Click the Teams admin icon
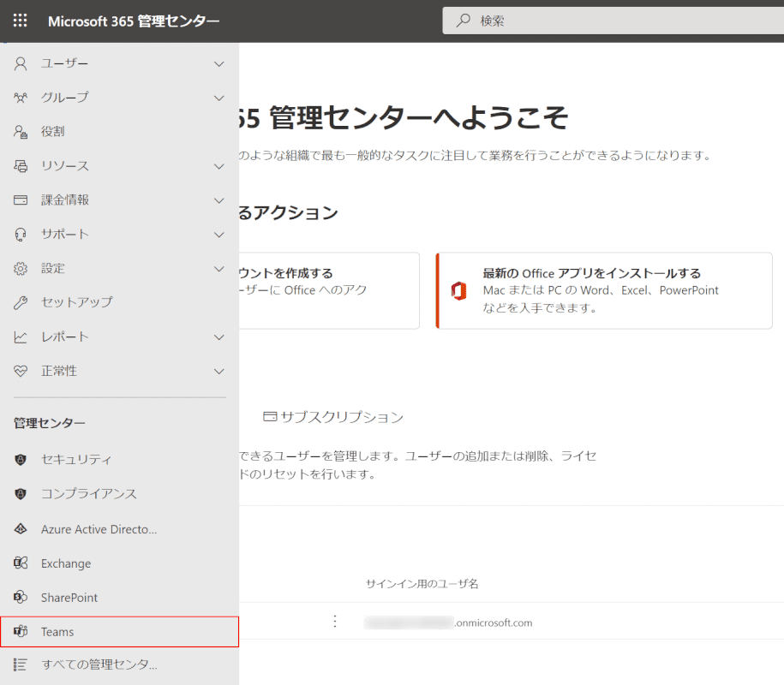Image resolution: width=784 pixels, height=685 pixels. (x=21, y=631)
